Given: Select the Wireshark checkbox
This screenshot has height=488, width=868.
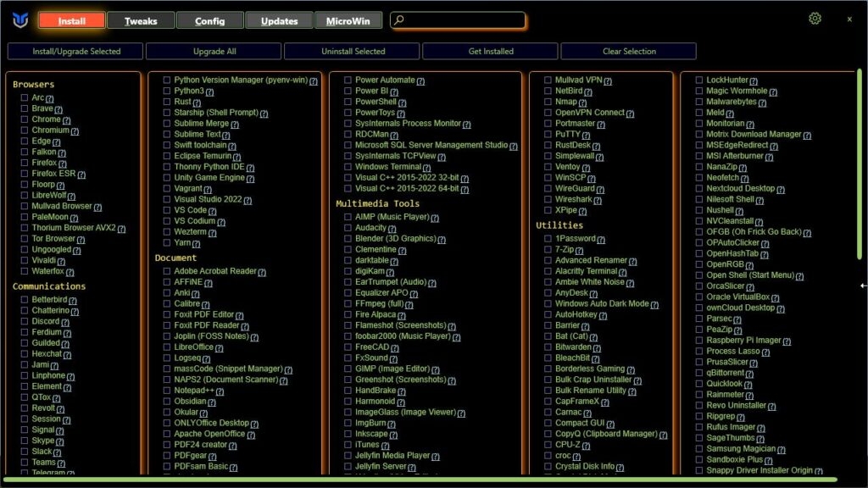Looking at the screenshot, I should coord(548,199).
